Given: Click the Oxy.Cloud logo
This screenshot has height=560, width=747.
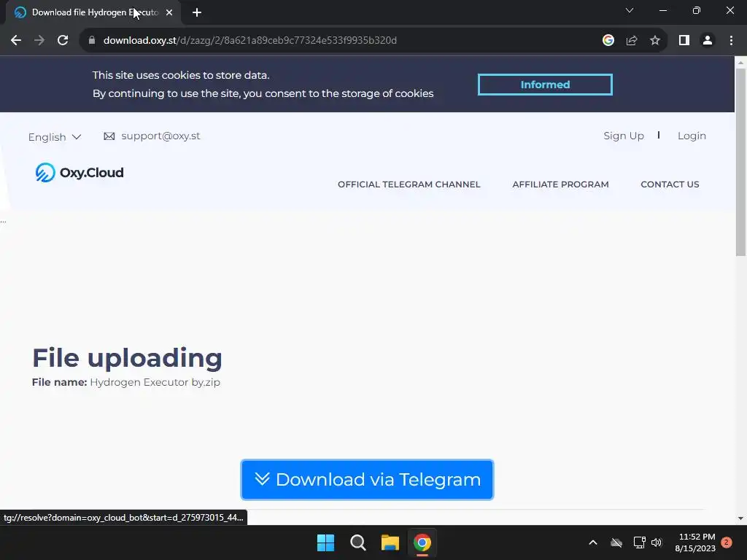Looking at the screenshot, I should click(79, 172).
